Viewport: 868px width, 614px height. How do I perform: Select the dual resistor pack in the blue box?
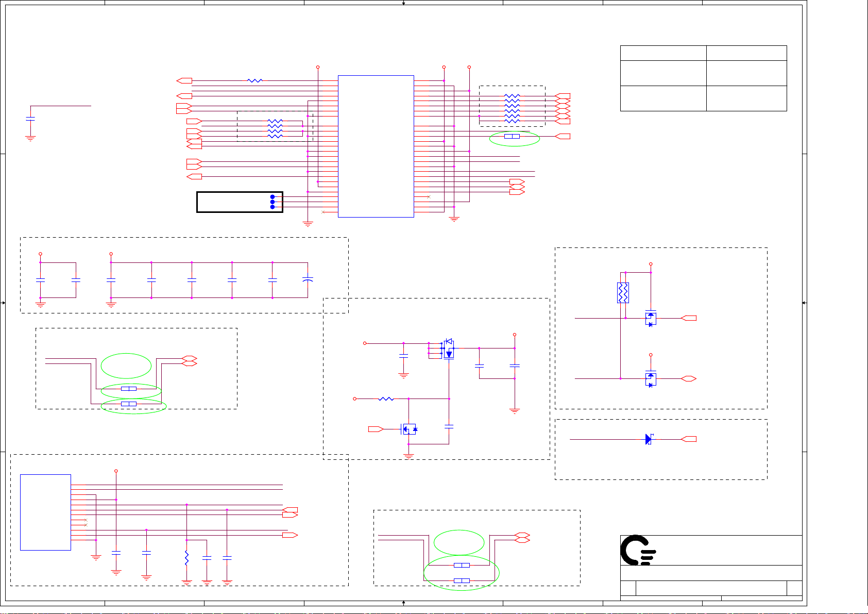pos(623,293)
